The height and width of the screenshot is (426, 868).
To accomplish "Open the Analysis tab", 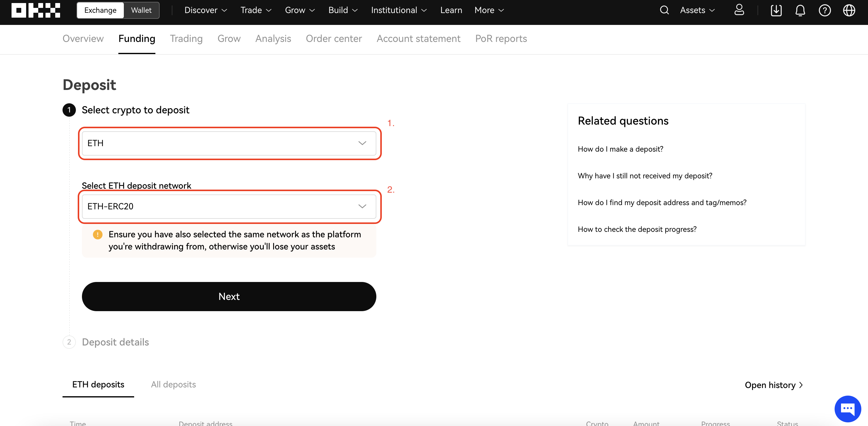I will point(273,39).
